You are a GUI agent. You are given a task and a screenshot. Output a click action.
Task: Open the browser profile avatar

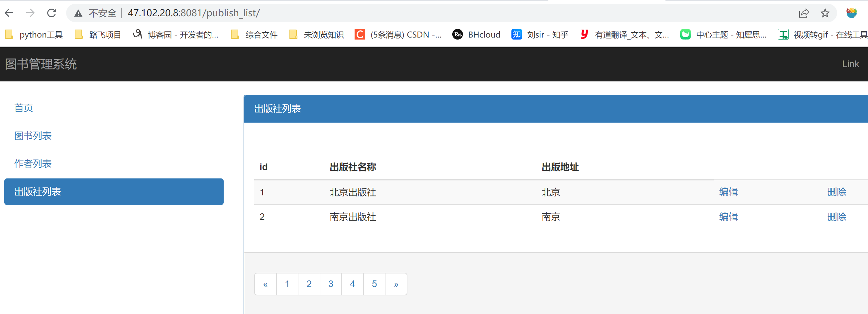click(851, 13)
